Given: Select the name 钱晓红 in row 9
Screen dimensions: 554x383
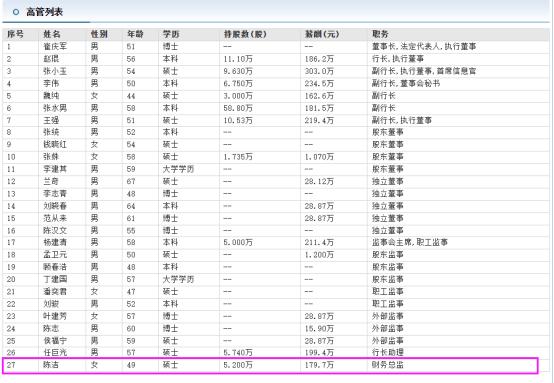Looking at the screenshot, I should click(x=55, y=145).
